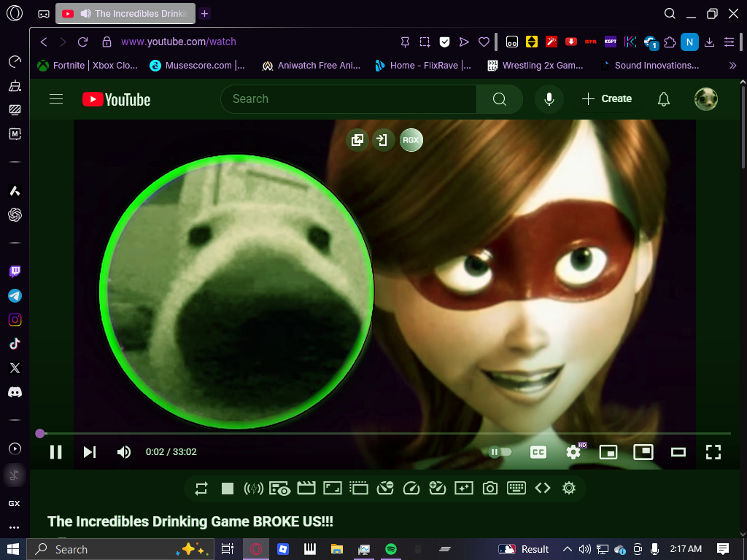Click the Create button
Screen dimensions: 747x560
pyautogui.click(x=607, y=99)
